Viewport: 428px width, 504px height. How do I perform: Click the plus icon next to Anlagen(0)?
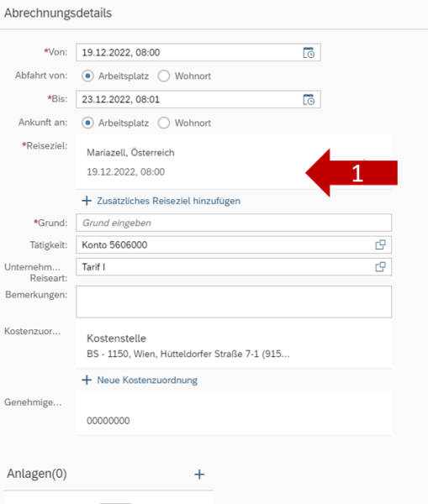(x=199, y=474)
